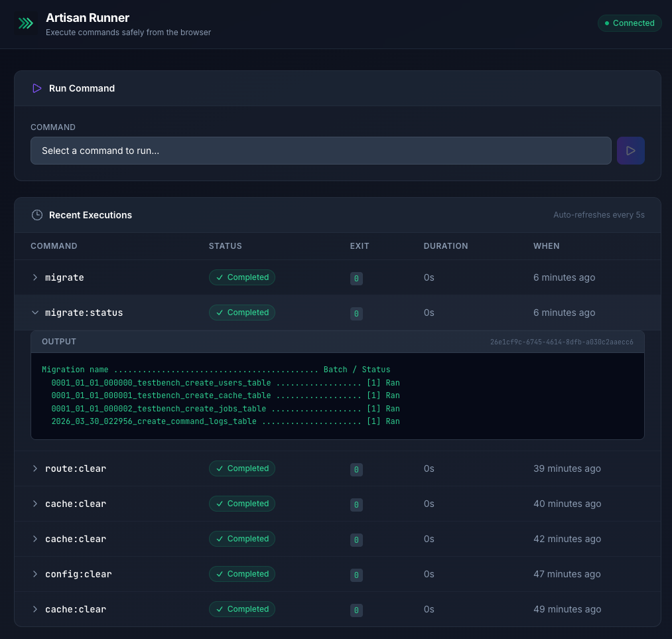Click the STATUS column header
This screenshot has width=672, height=639.
coord(225,246)
